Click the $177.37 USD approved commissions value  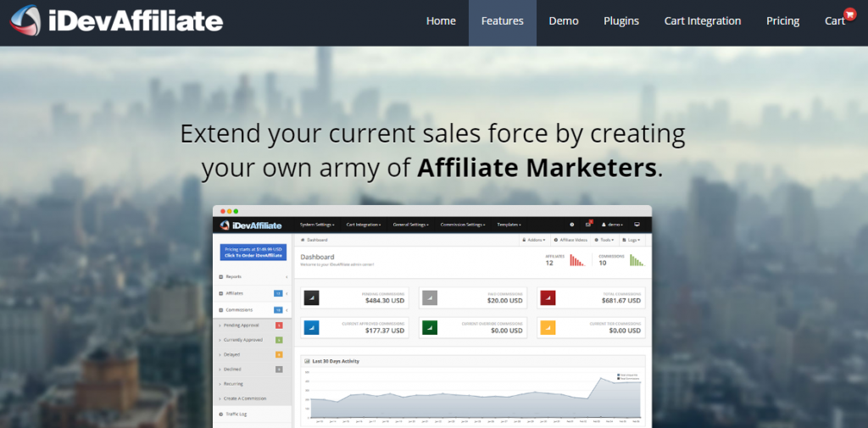pyautogui.click(x=385, y=331)
